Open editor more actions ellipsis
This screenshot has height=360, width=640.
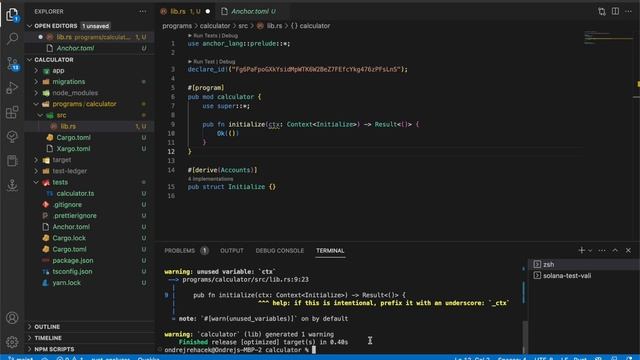(x=629, y=11)
